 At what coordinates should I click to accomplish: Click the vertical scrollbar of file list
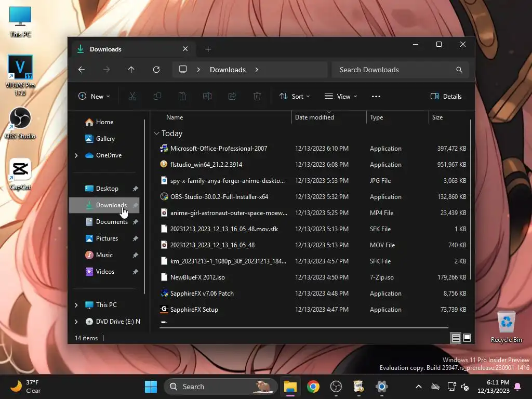tap(471, 199)
